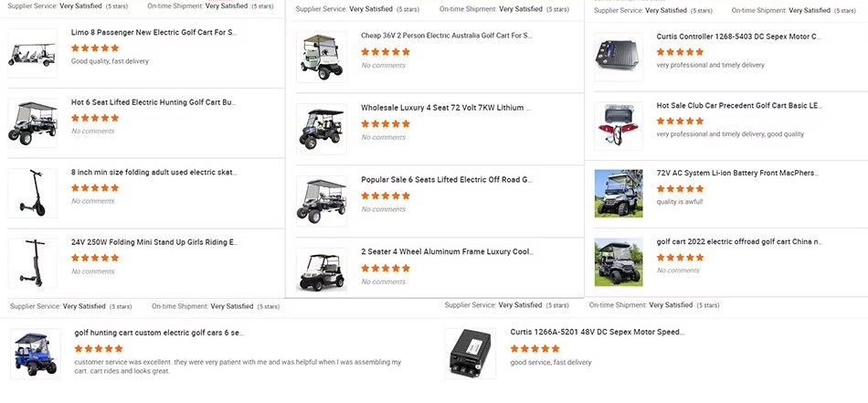Image resolution: width=868 pixels, height=403 pixels.
Task: Select the 24V 250W folding scooter thumbnail
Action: 33,263
